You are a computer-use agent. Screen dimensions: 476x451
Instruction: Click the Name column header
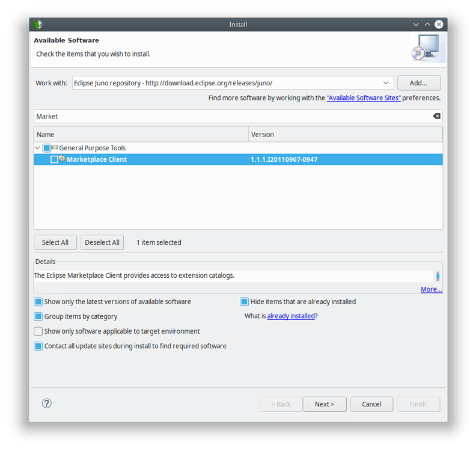click(141, 135)
